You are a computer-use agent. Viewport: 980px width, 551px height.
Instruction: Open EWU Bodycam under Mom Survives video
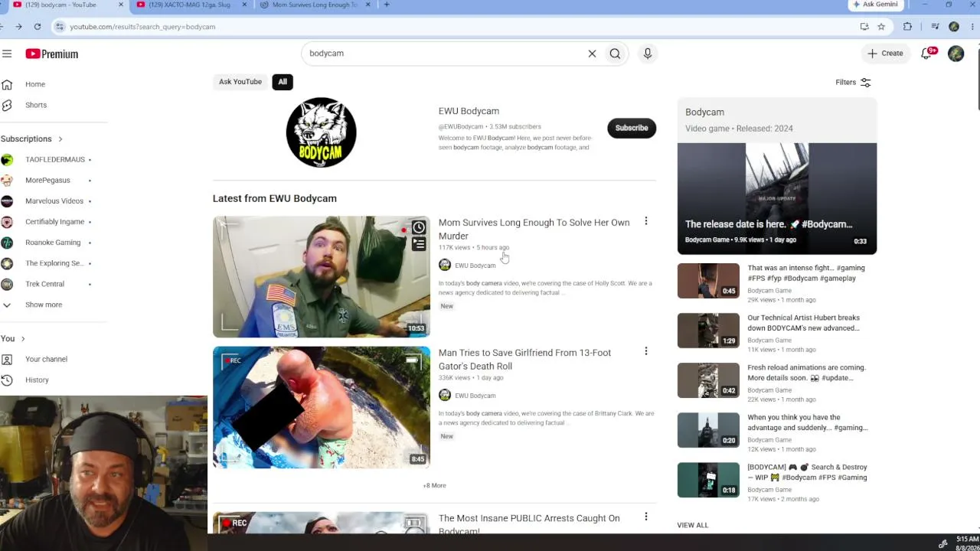[475, 266]
